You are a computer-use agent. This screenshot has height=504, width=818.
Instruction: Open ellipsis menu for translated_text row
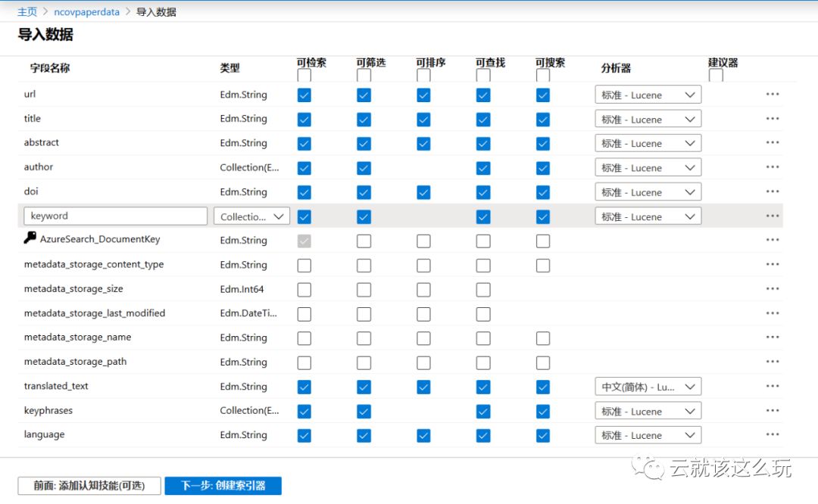click(x=772, y=386)
